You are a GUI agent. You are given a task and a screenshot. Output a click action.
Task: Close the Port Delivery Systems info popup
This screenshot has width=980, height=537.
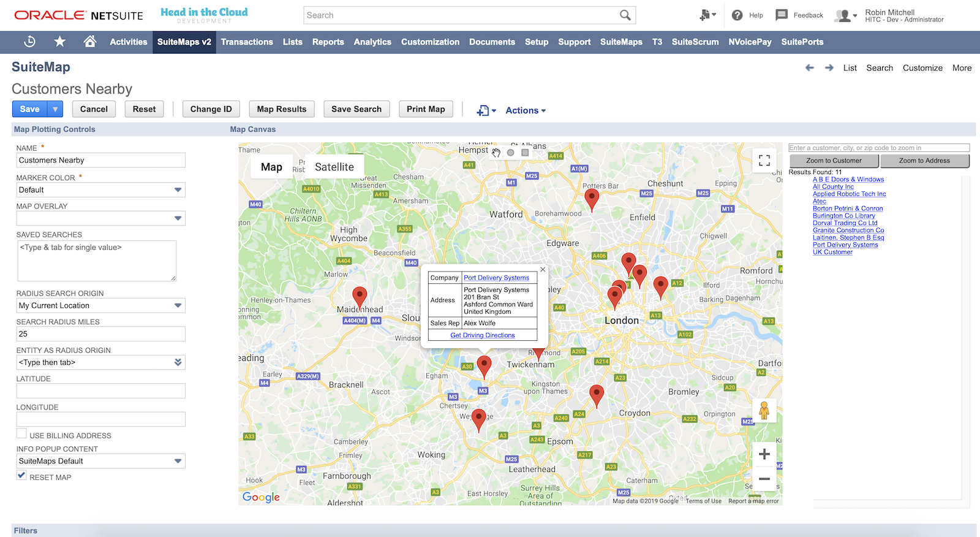[x=543, y=270]
